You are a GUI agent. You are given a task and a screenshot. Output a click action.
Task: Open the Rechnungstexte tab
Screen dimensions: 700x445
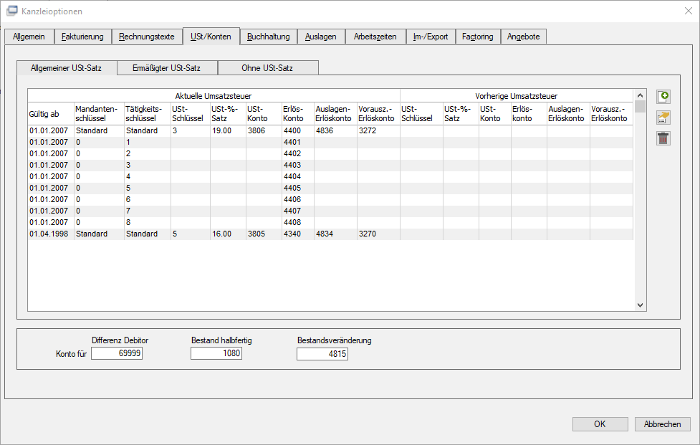(147, 37)
